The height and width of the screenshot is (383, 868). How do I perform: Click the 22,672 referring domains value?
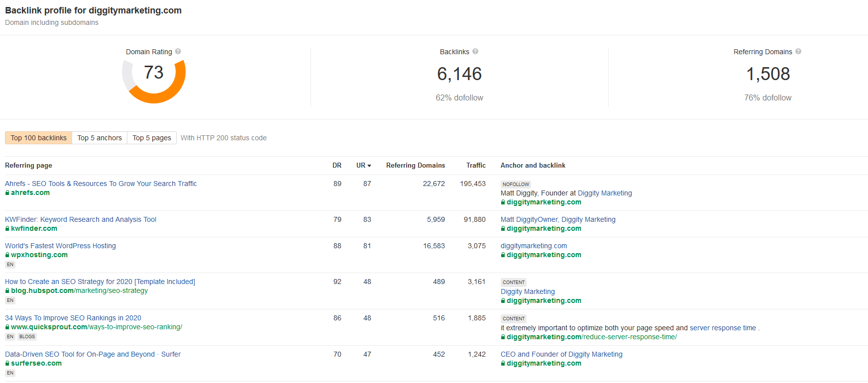tap(434, 184)
